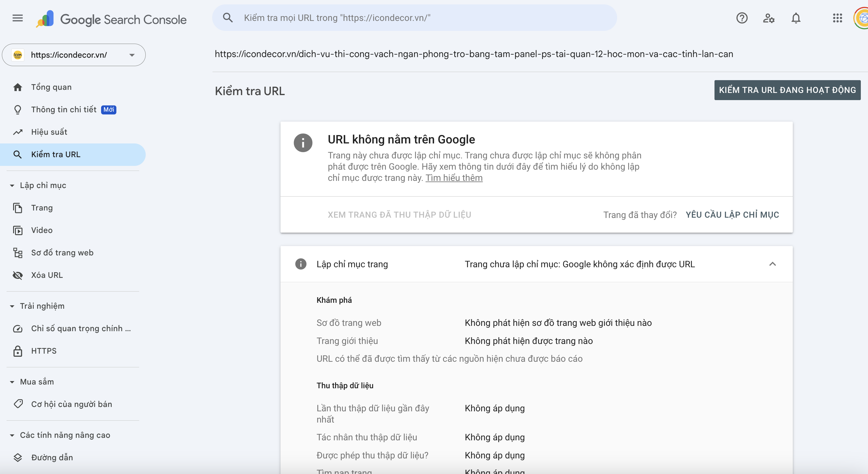
Task: Open the notifications bell
Action: coord(796,18)
